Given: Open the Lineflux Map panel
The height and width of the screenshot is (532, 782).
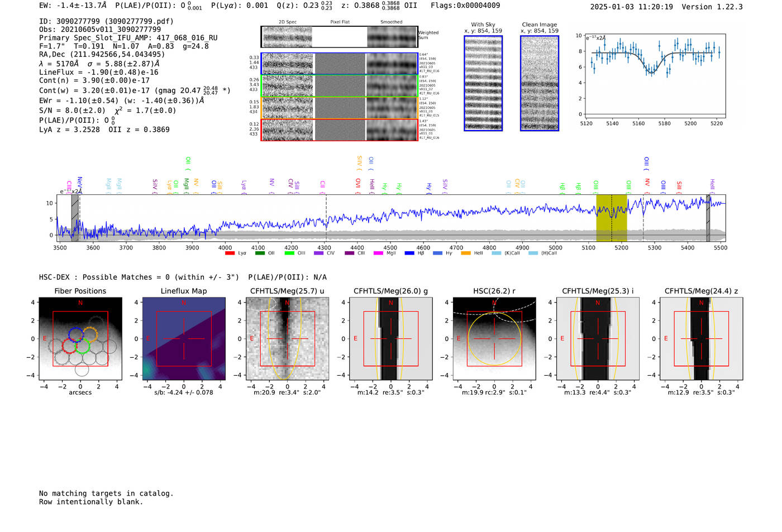Looking at the screenshot, I should 184,339.
